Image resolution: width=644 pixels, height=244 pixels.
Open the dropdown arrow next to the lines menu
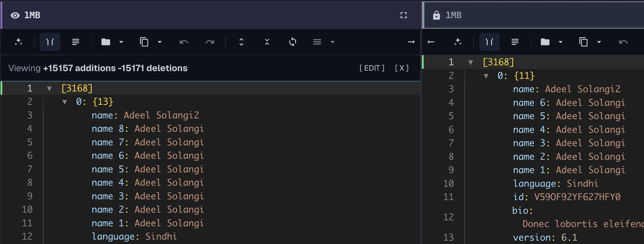(333, 42)
